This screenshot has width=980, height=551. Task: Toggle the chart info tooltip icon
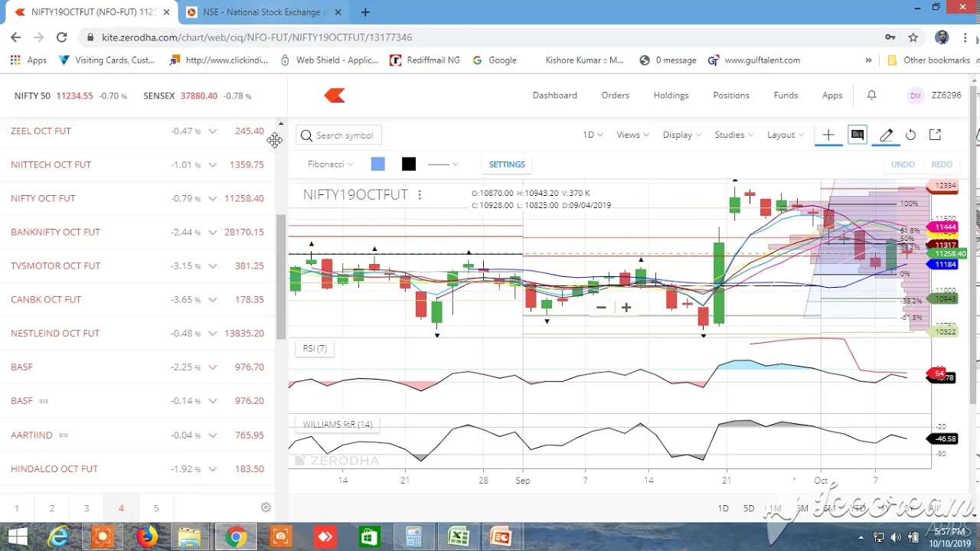coord(857,135)
